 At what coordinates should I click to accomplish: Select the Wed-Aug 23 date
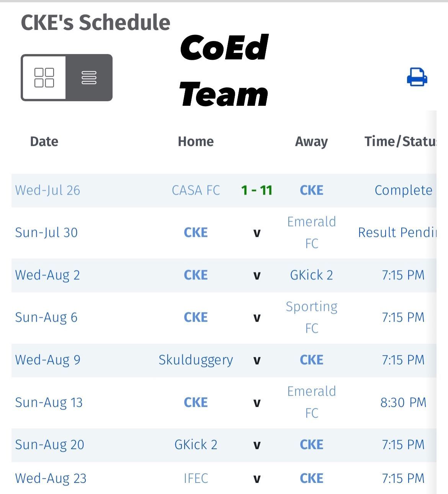[51, 478]
